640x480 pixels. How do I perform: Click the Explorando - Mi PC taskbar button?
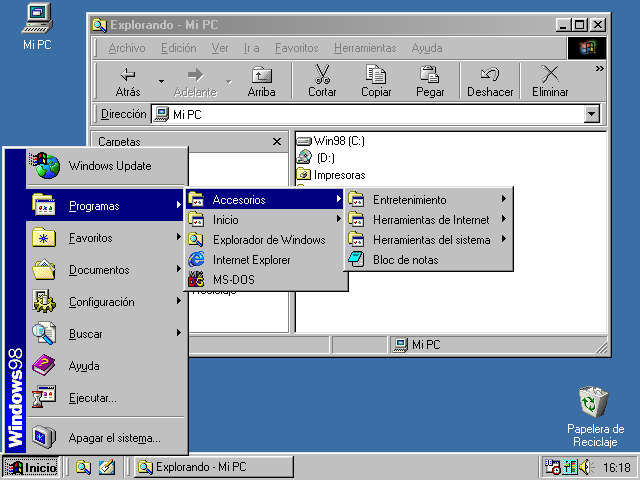(x=214, y=467)
